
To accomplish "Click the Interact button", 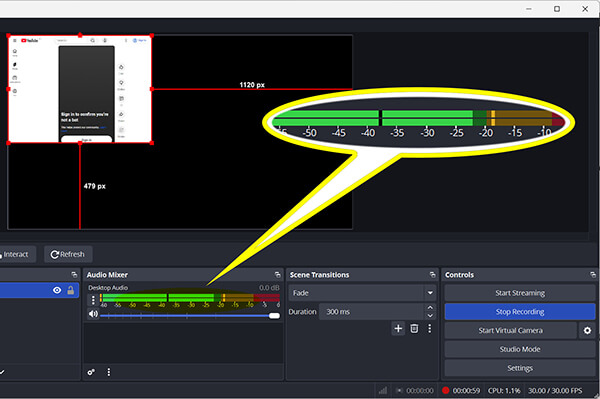I will tap(16, 254).
